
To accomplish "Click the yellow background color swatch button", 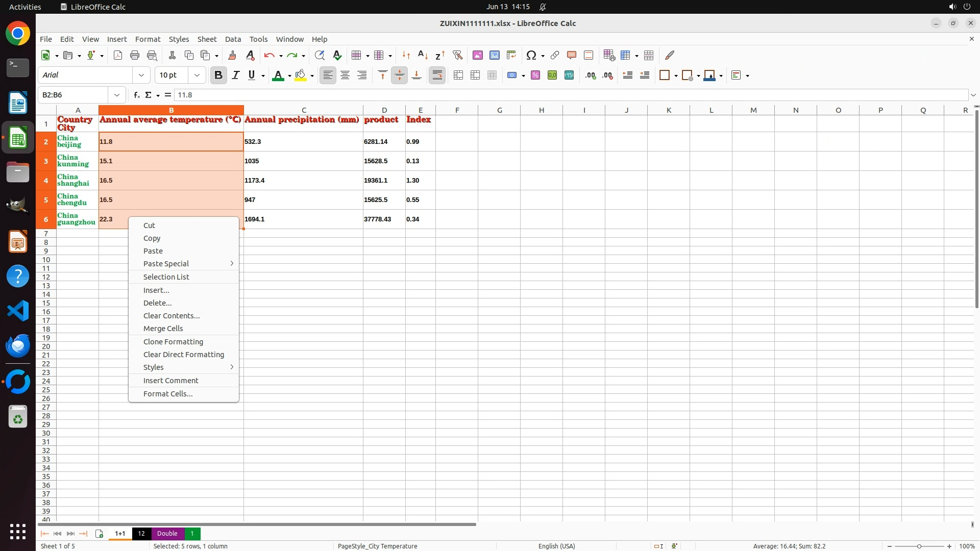I will pyautogui.click(x=301, y=75).
